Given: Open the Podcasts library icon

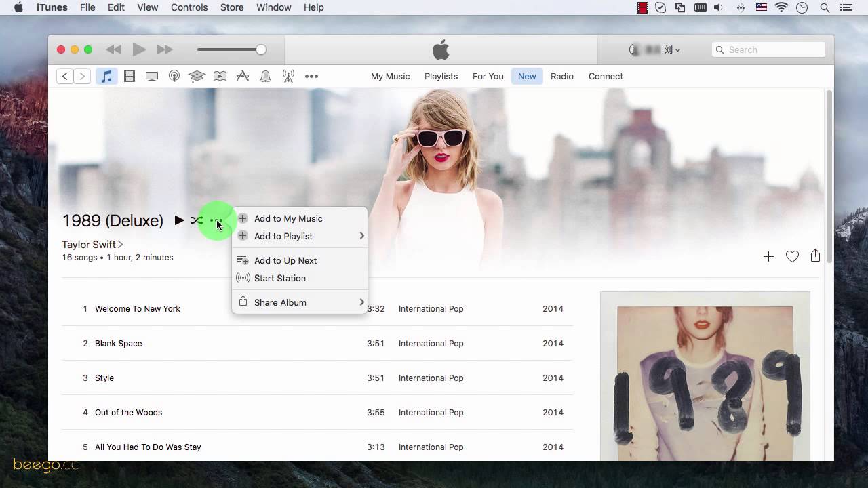Looking at the screenshot, I should (x=174, y=76).
